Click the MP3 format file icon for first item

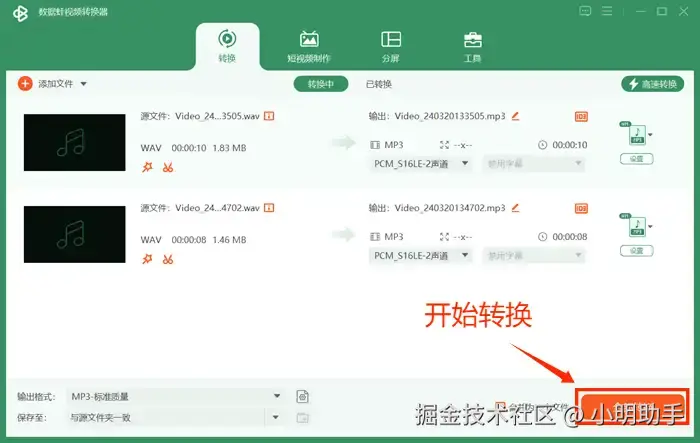[637, 134]
